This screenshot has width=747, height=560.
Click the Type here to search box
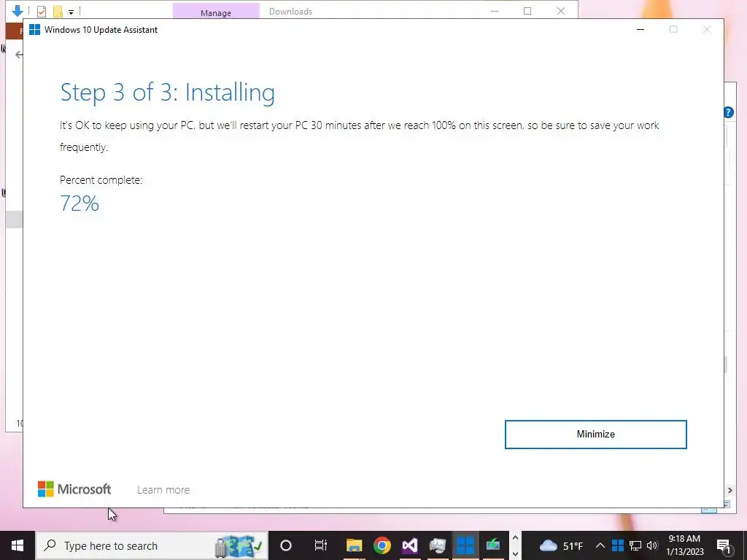click(152, 545)
